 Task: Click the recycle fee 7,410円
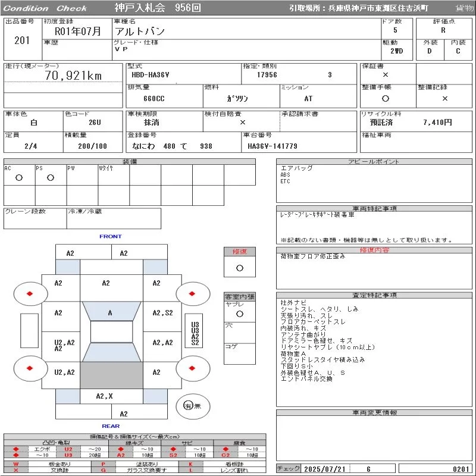[x=438, y=123]
